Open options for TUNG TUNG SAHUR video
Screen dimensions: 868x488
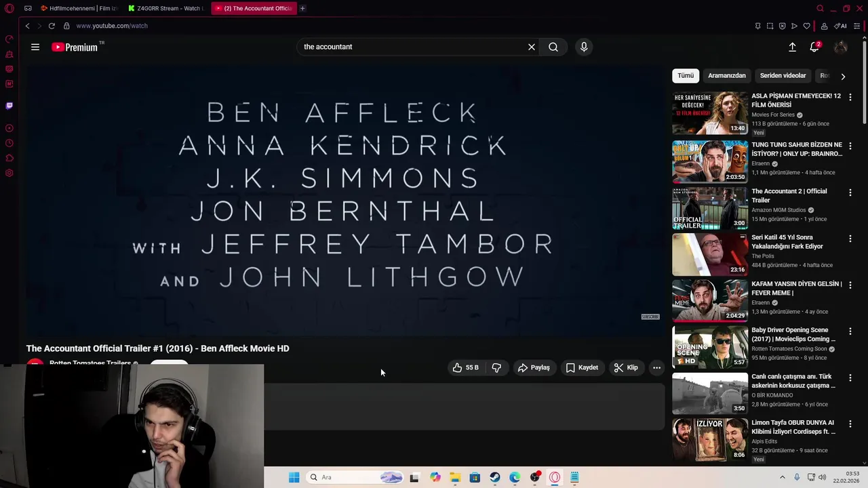(x=850, y=146)
